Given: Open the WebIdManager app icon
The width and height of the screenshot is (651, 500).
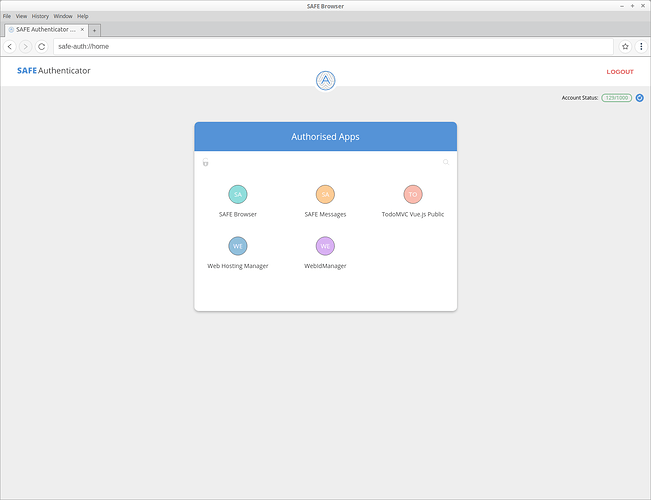Looking at the screenshot, I should tap(325, 246).
